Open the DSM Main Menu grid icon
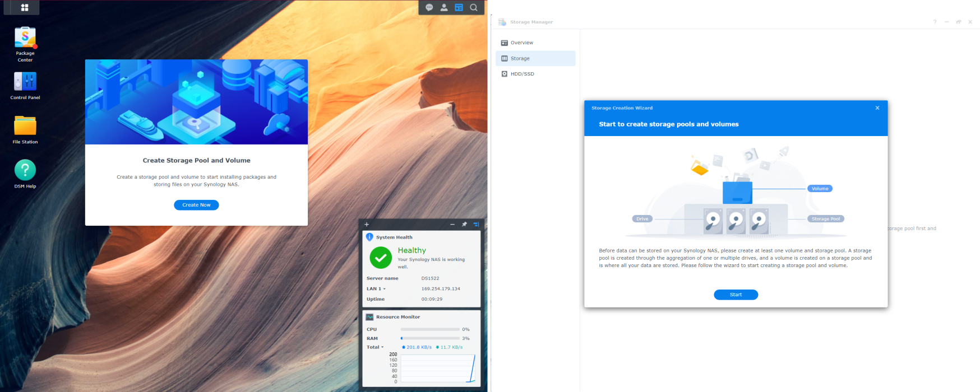Viewport: 980px width, 392px height. (25, 8)
